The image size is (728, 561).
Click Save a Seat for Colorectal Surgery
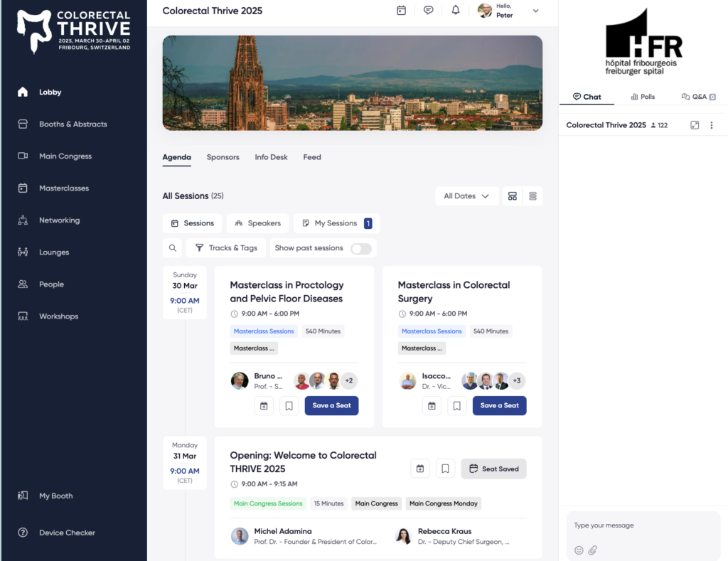(499, 406)
